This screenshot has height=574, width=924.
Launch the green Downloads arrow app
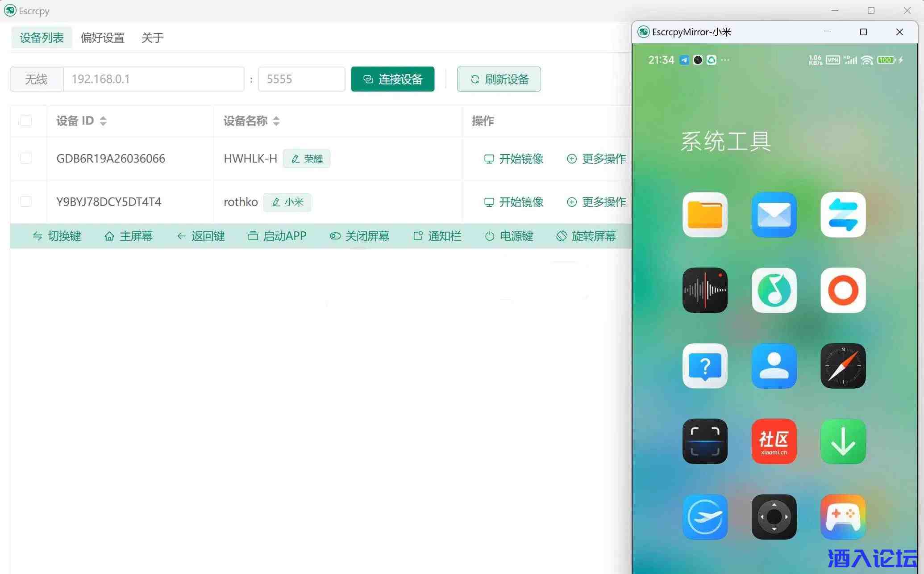pyautogui.click(x=842, y=441)
